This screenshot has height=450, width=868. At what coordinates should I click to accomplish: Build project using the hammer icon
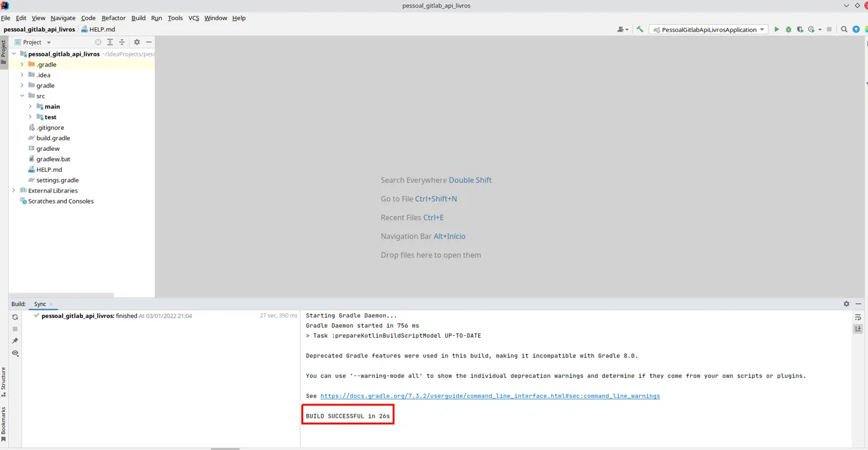(640, 29)
